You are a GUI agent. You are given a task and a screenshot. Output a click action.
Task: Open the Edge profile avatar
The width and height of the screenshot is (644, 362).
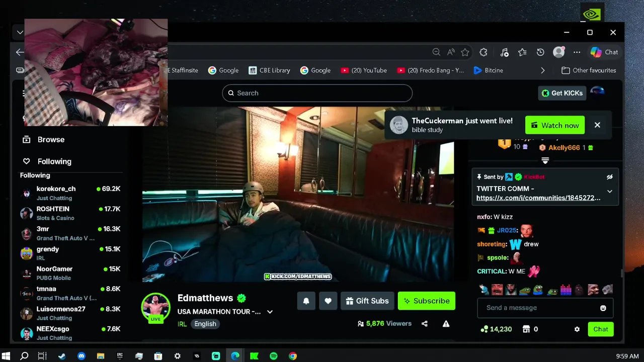[558, 52]
